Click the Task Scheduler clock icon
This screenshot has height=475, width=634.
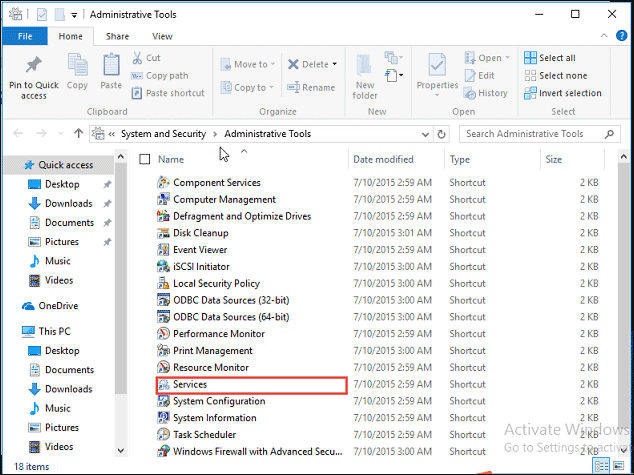click(163, 435)
